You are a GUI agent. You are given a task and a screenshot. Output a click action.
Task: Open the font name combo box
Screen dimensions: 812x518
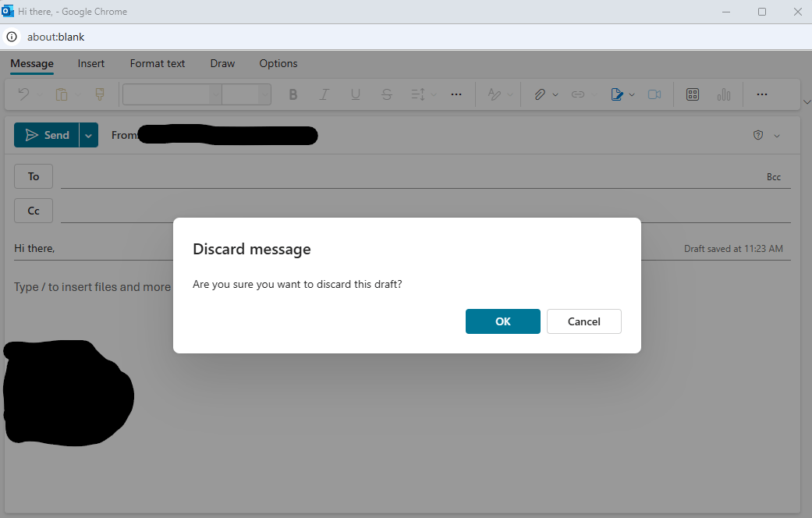172,94
